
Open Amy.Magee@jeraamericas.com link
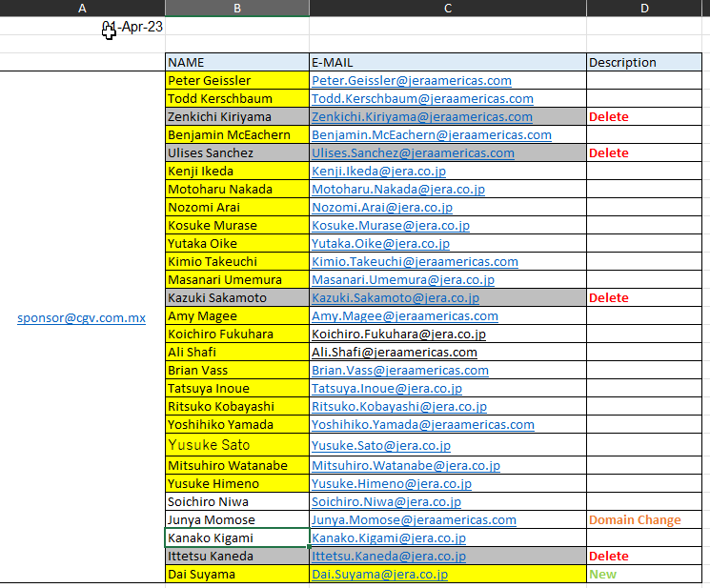[405, 316]
